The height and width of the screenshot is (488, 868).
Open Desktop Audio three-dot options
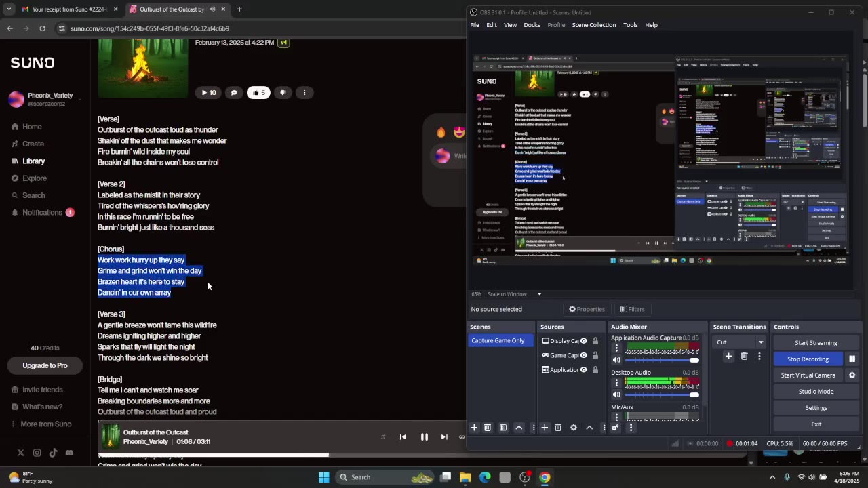(616, 383)
